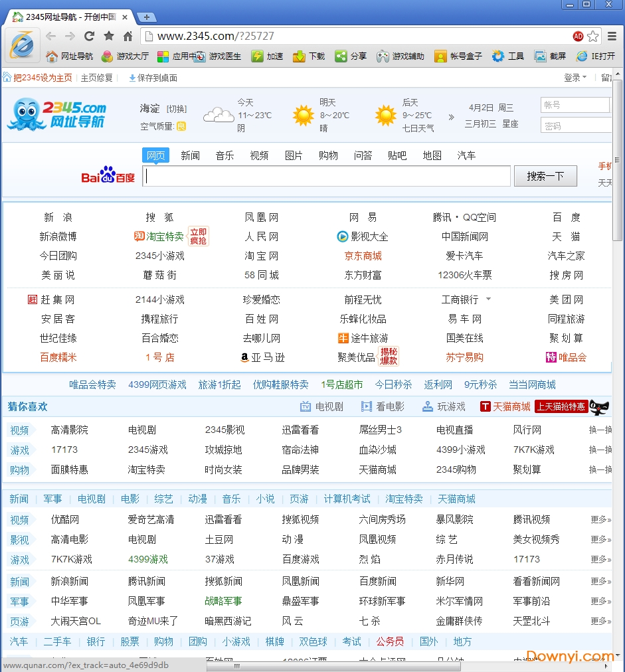Click into the Baidu search input box

click(x=327, y=176)
